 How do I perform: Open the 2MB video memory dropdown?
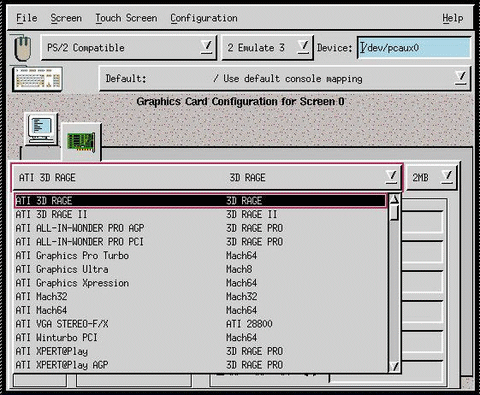tap(432, 177)
